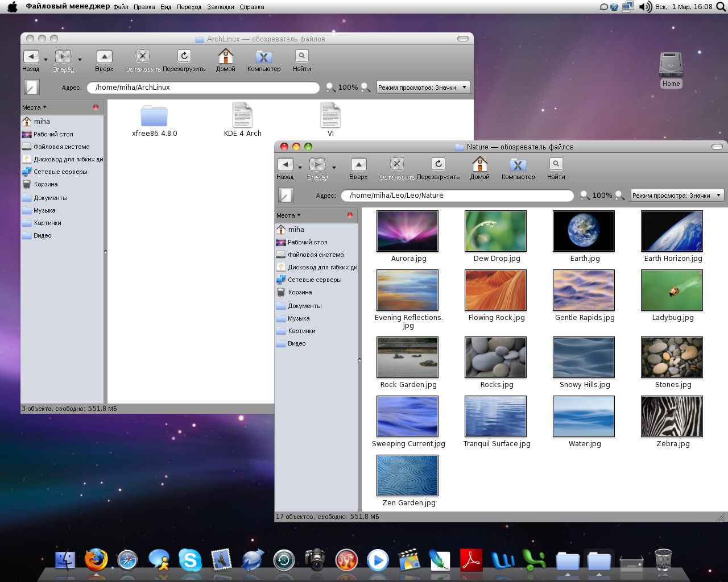Viewport: 728px width, 582px height.
Task: Select Картинки in Nature window sidebar
Action: pos(301,331)
